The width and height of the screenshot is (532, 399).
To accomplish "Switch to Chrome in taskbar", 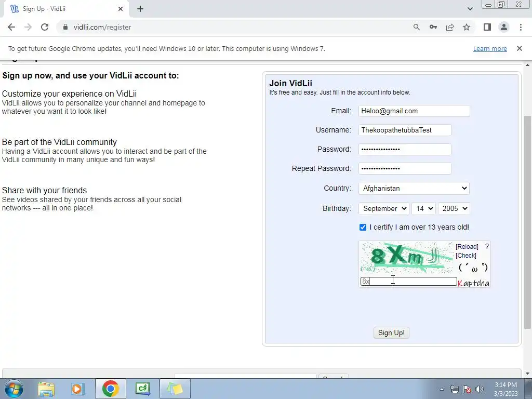I will click(110, 389).
